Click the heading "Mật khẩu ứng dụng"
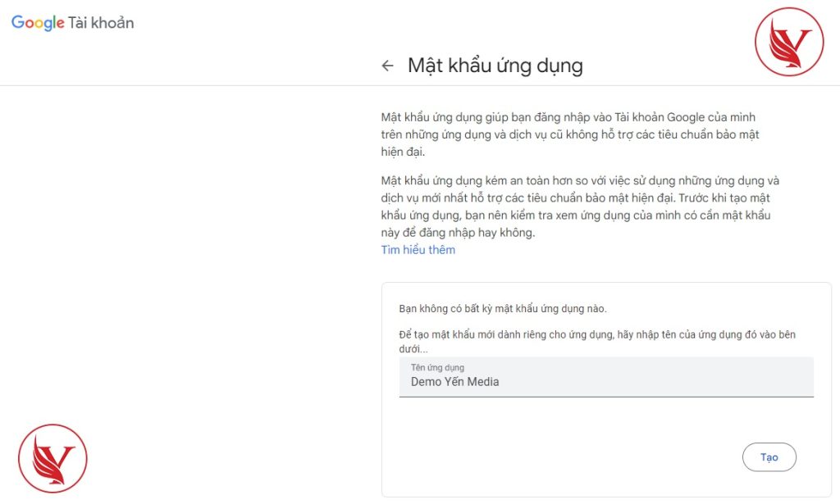The width and height of the screenshot is (840, 504). [495, 66]
